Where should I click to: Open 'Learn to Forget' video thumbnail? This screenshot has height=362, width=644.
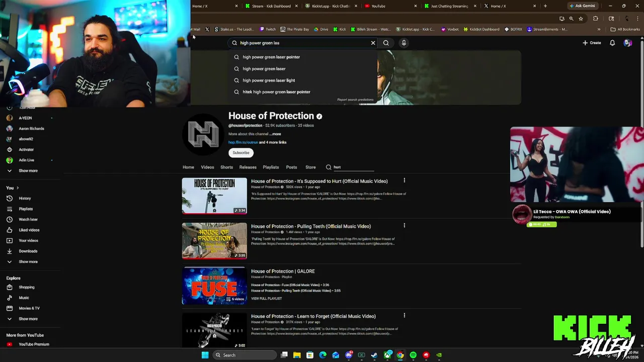[x=214, y=330]
